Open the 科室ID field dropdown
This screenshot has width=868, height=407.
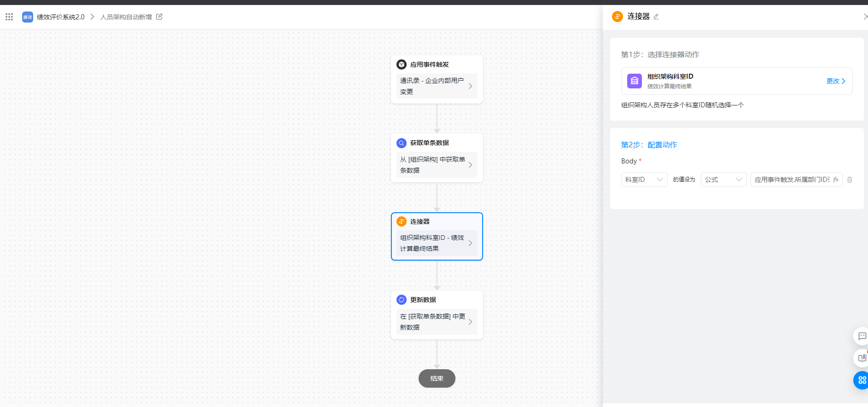[x=644, y=180]
